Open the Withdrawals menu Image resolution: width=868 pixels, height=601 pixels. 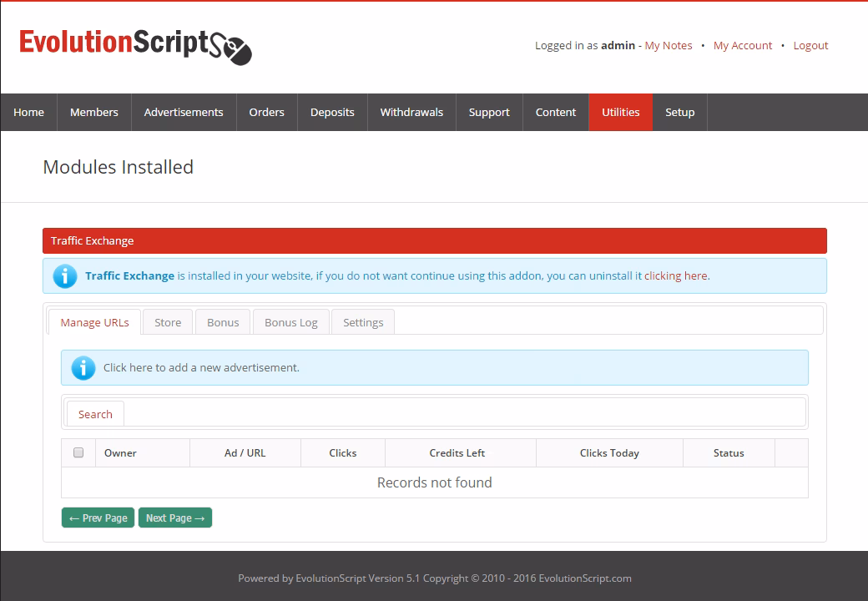pyautogui.click(x=411, y=113)
